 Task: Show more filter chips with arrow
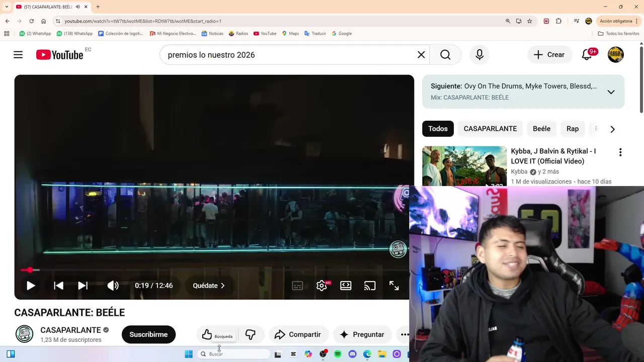tap(612, 129)
